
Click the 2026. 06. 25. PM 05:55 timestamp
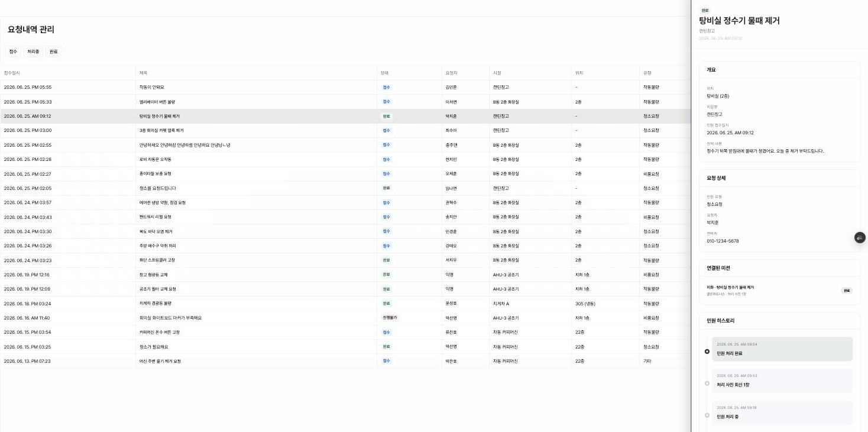28,87
